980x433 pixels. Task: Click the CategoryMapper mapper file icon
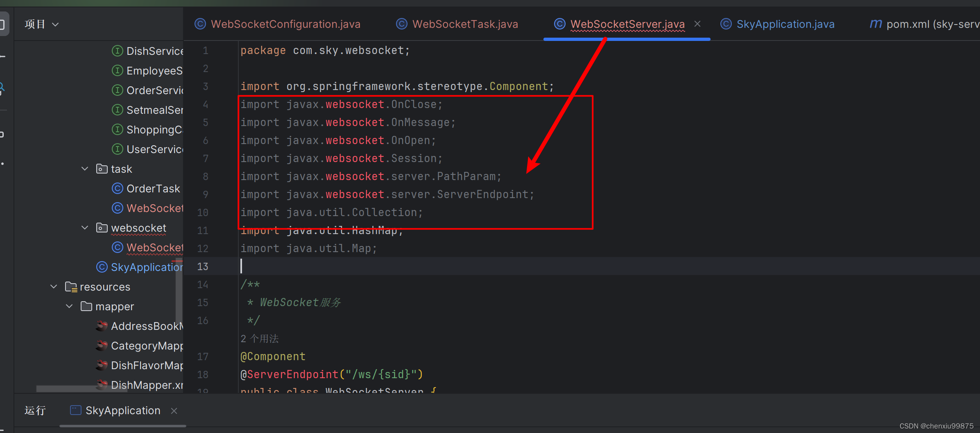pyautogui.click(x=102, y=345)
